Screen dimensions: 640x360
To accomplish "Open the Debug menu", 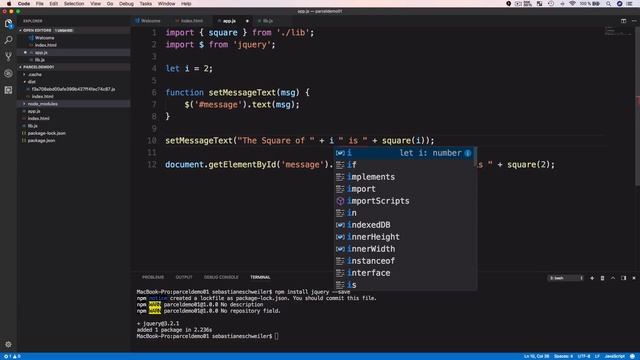I will (126, 4).
